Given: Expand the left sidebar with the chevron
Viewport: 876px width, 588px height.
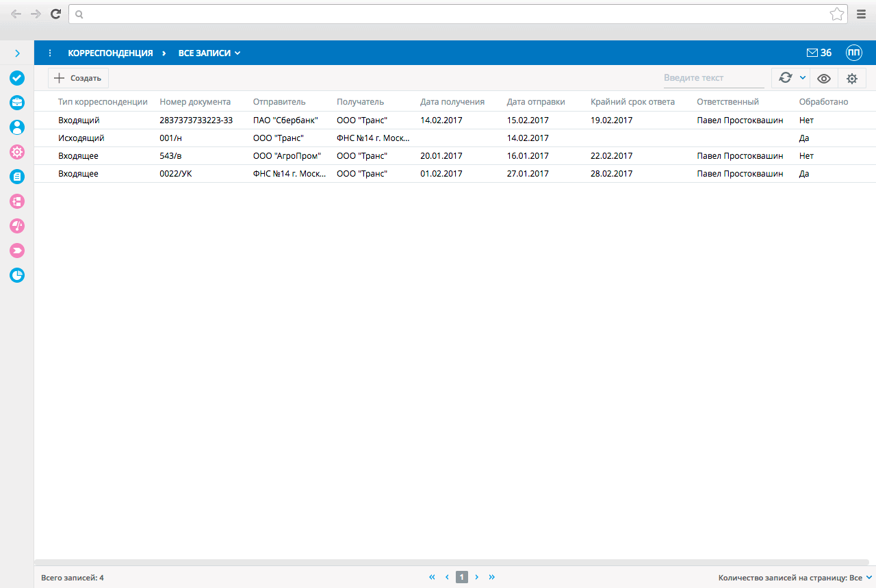Looking at the screenshot, I should [x=17, y=53].
